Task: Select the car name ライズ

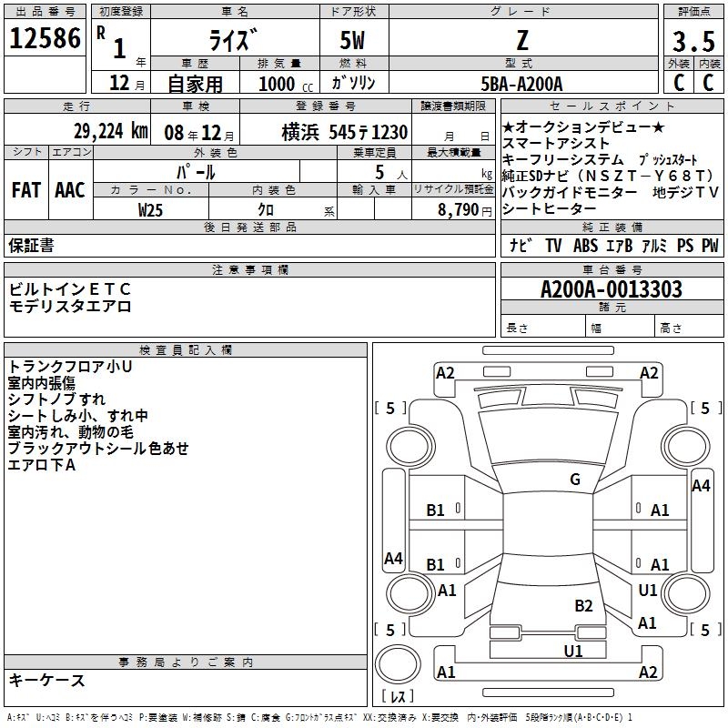Action: pos(233,40)
